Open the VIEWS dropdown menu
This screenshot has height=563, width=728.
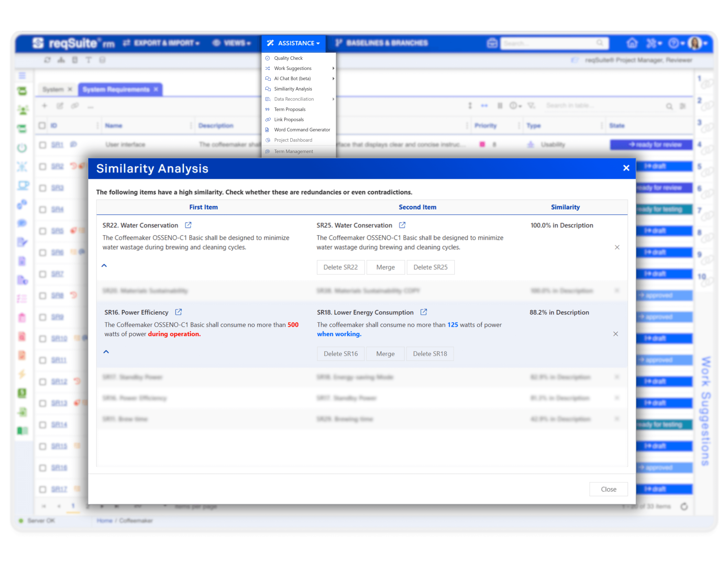(233, 43)
